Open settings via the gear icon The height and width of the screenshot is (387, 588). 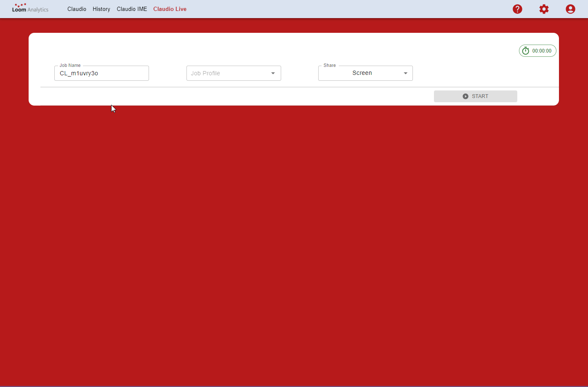[x=544, y=9]
